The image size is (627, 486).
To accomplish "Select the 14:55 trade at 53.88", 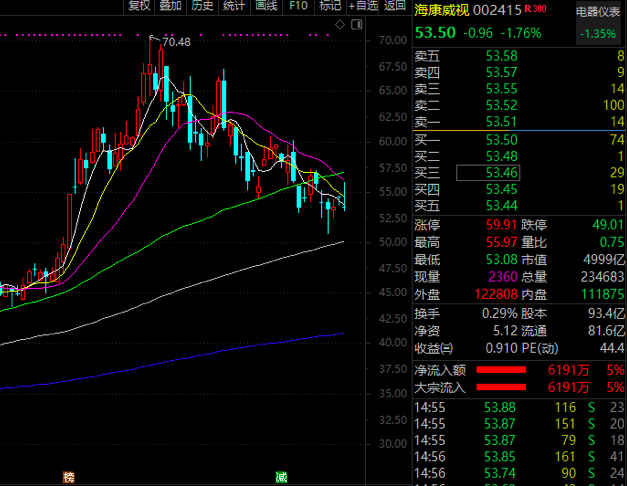I will [x=519, y=408].
